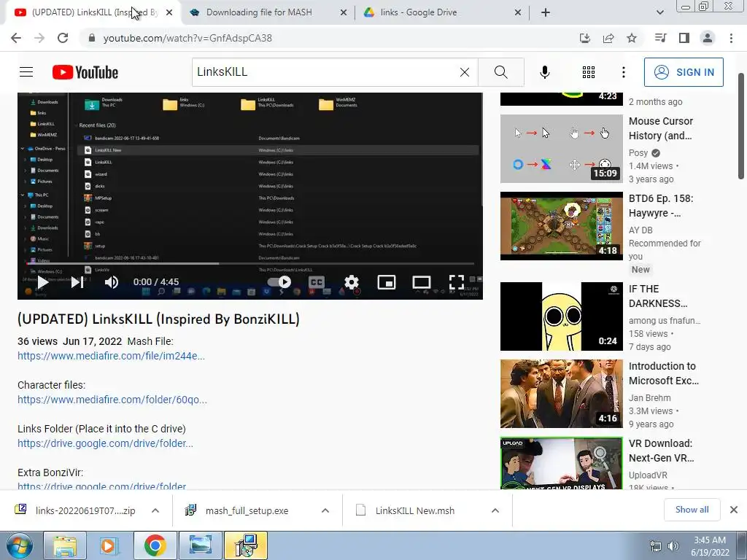Viewport: 747px width, 560px height.
Task: Open downloaded LinksKILL New.msh file
Action: (415, 510)
